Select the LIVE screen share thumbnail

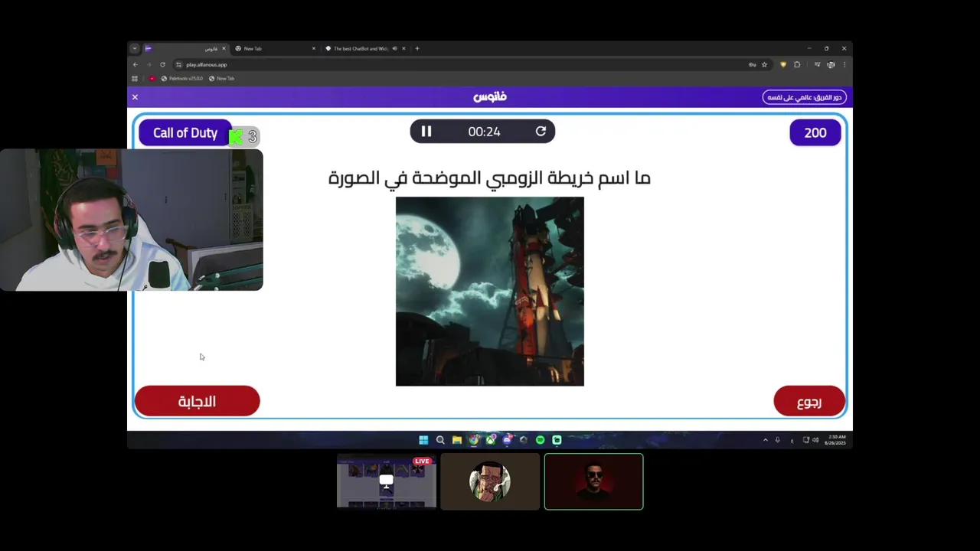[x=387, y=481]
